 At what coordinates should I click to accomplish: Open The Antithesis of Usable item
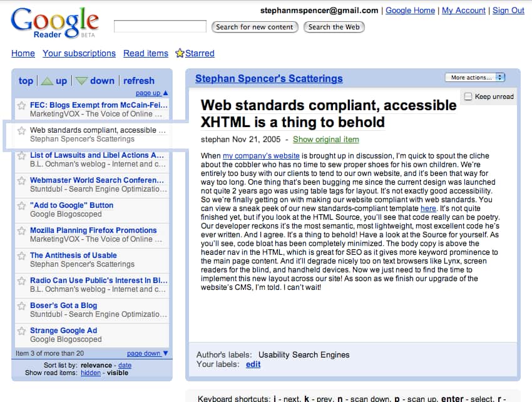pos(73,255)
